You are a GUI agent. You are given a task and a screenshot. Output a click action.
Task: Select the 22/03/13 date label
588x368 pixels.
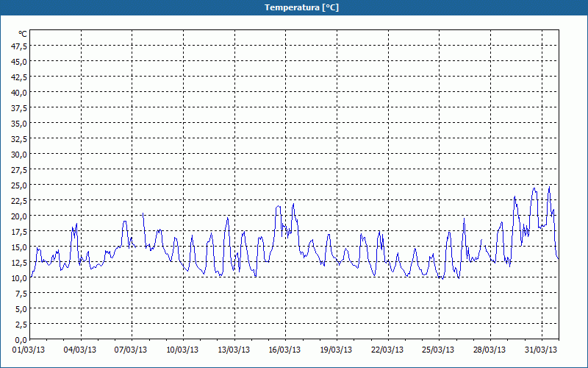coord(387,350)
